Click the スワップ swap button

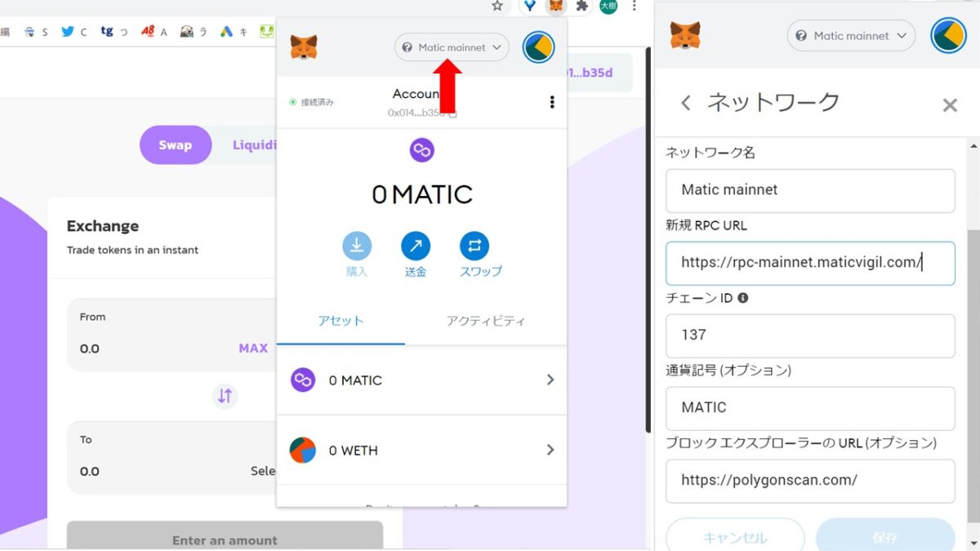(x=480, y=256)
